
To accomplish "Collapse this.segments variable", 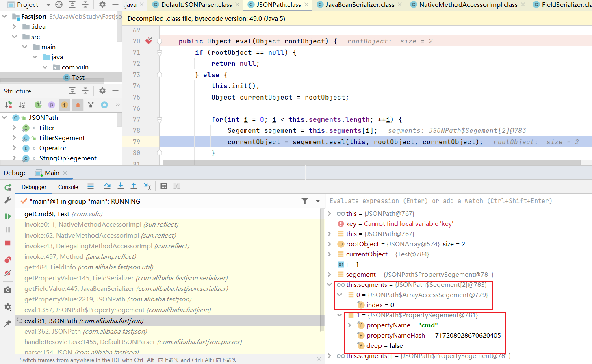I will pos(330,284).
